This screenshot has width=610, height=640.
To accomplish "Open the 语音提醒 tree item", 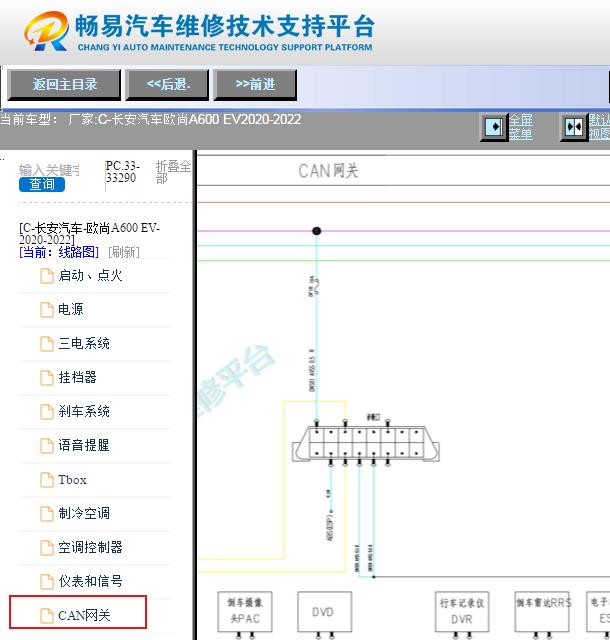I will [x=84, y=445].
